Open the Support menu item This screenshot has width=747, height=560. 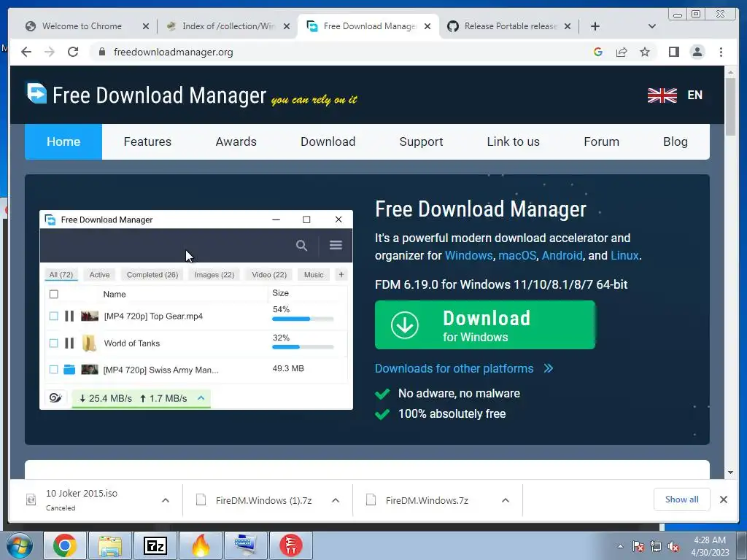(421, 141)
